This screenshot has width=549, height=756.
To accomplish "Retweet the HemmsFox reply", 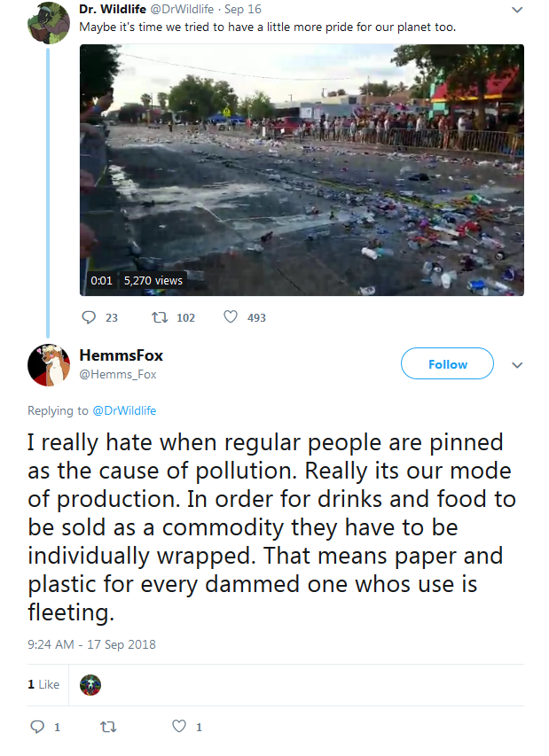I will pyautogui.click(x=108, y=727).
